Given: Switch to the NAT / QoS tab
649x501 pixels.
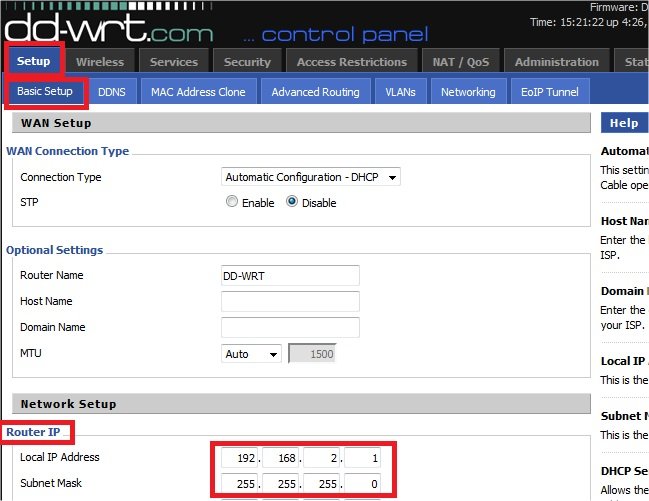Looking at the screenshot, I should pyautogui.click(x=459, y=62).
